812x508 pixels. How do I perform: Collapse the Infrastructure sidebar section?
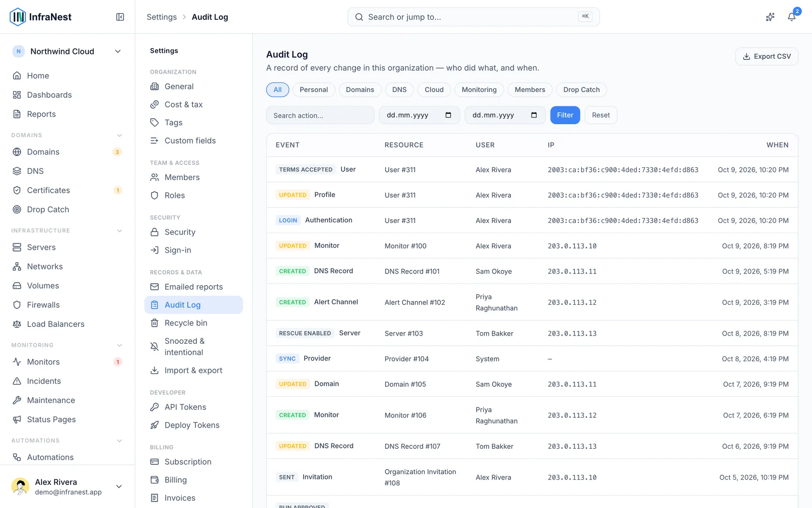click(119, 231)
